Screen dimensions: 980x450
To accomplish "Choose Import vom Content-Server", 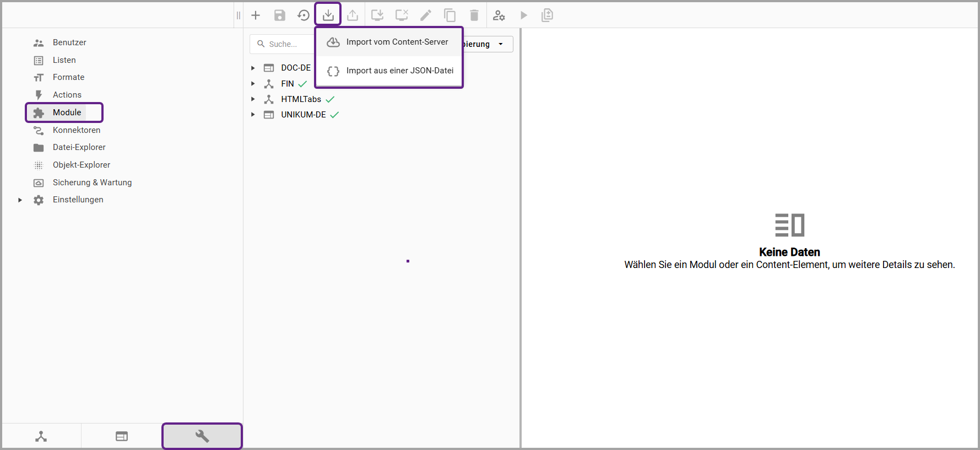I will click(x=397, y=42).
